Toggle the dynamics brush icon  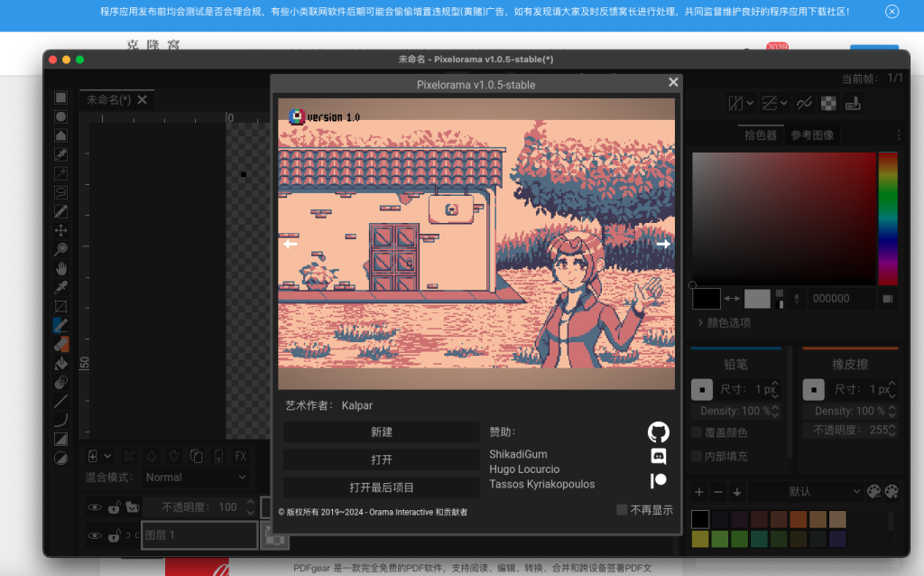pyautogui.click(x=853, y=104)
